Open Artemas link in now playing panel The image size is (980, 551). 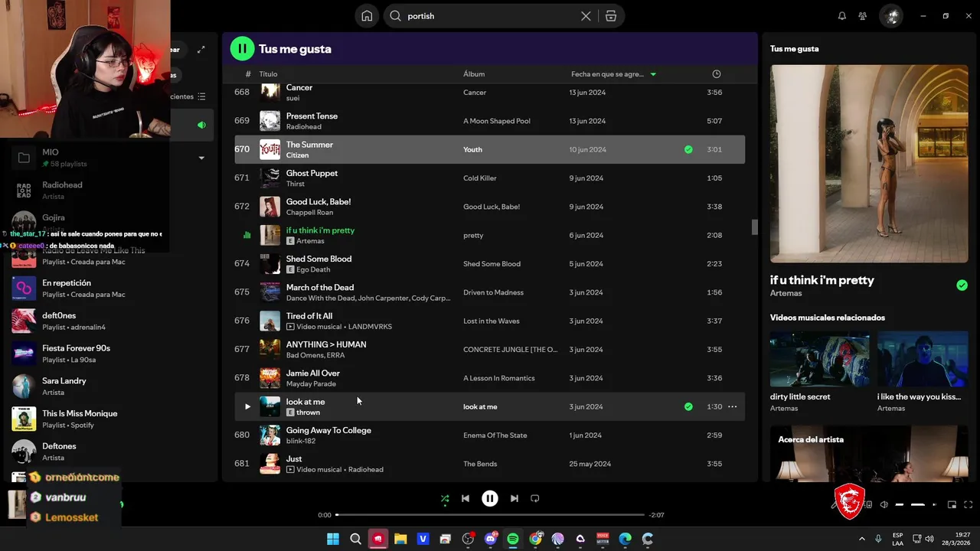click(786, 294)
